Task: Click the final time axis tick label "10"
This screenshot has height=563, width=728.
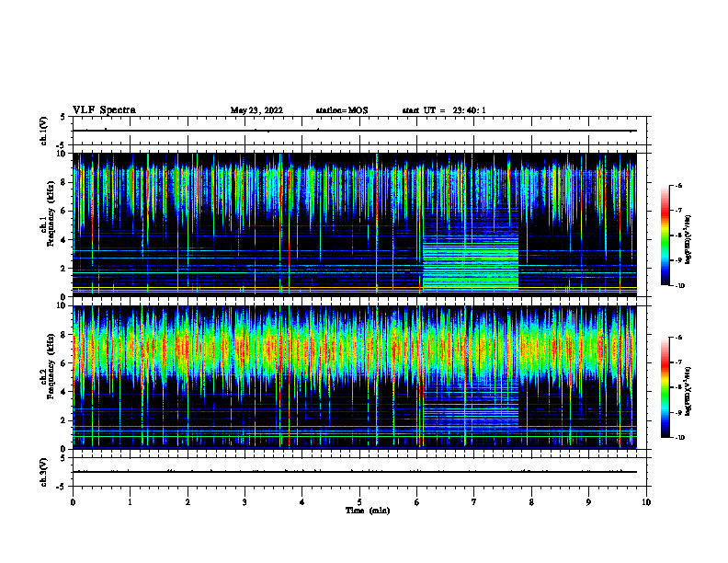Action: [x=646, y=502]
